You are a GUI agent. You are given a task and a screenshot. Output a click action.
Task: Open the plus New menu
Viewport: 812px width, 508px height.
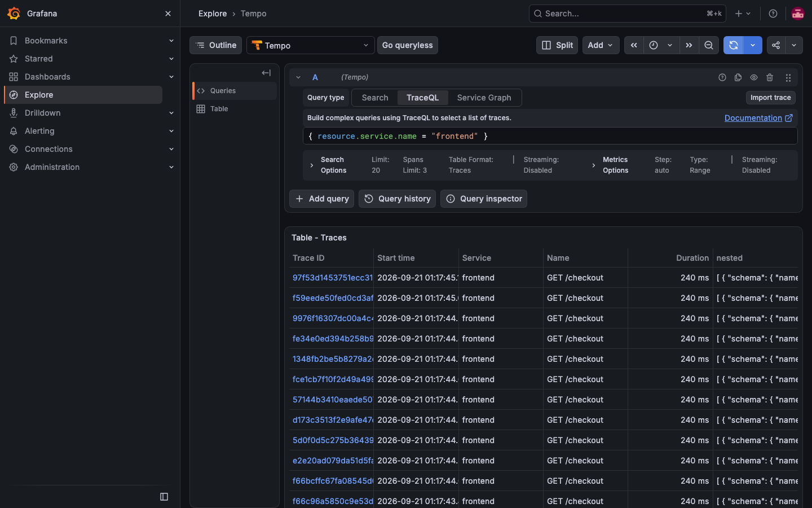tap(743, 14)
